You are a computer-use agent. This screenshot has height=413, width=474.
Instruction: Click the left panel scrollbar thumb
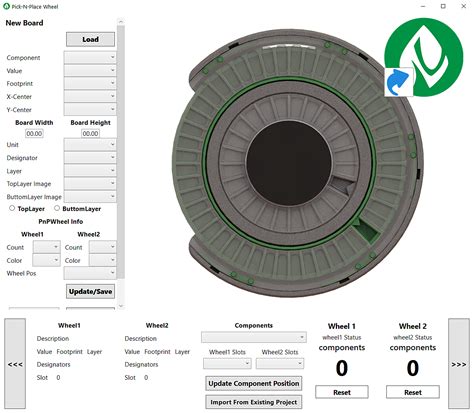click(121, 152)
